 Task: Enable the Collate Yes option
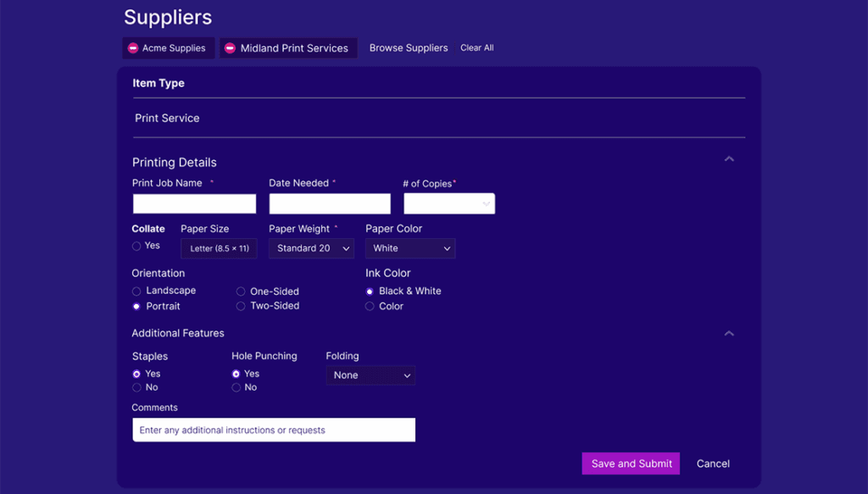click(136, 246)
